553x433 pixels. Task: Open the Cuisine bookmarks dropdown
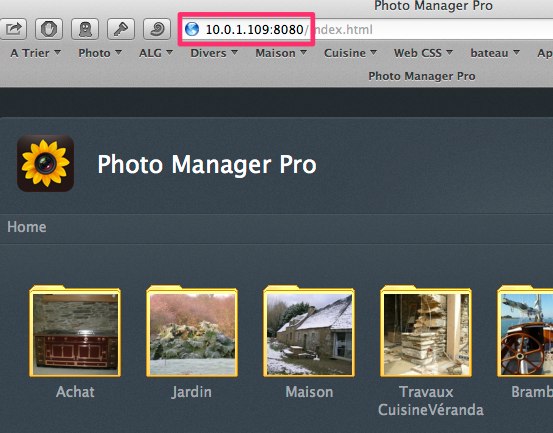point(350,53)
